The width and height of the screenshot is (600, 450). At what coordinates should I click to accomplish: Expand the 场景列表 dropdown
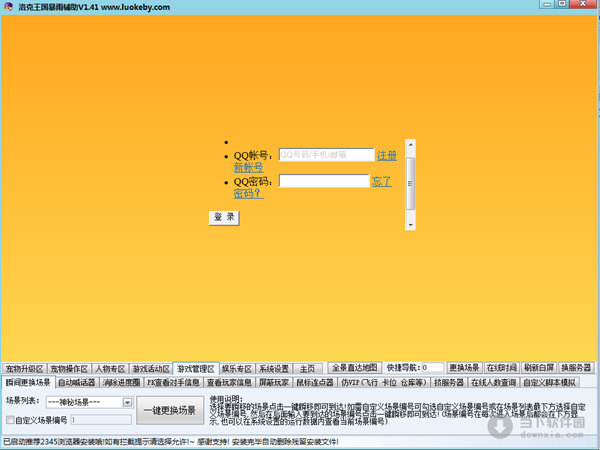point(127,402)
